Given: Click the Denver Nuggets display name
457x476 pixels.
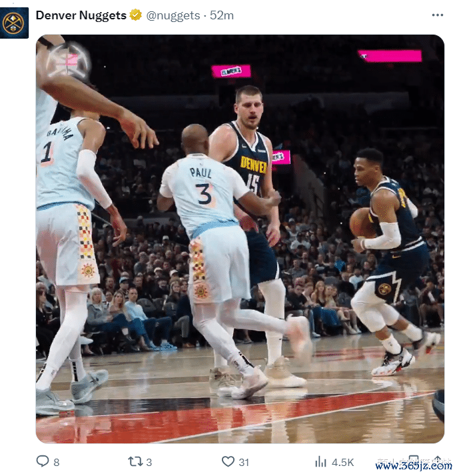Looking at the screenshot, I should (81, 15).
